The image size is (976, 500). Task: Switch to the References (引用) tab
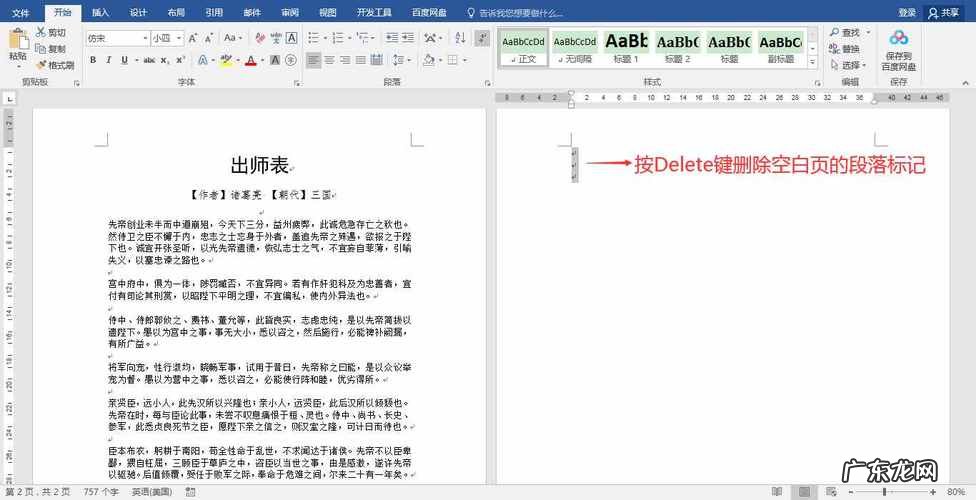214,12
